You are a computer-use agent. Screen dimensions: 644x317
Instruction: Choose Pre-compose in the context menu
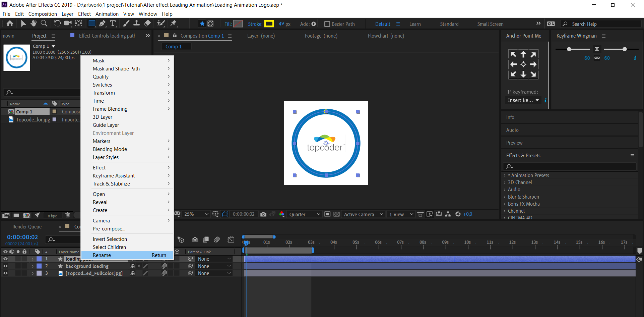(127, 229)
